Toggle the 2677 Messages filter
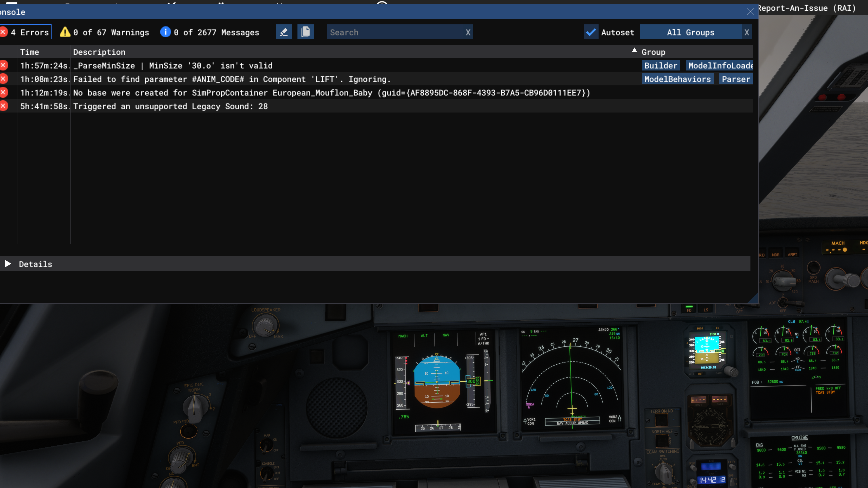Image resolution: width=868 pixels, height=488 pixels. click(210, 32)
